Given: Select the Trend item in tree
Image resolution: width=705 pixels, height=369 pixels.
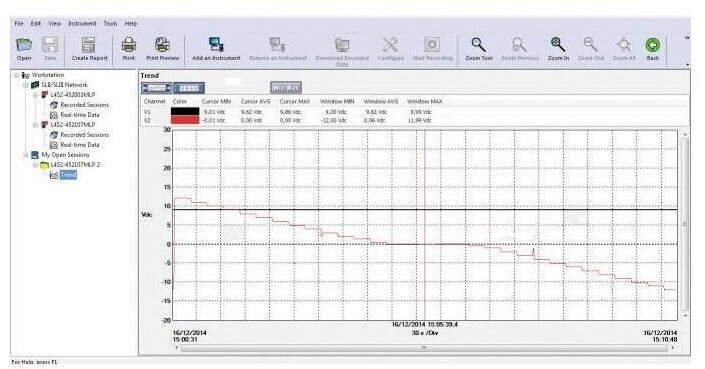Looking at the screenshot, I should (68, 175).
